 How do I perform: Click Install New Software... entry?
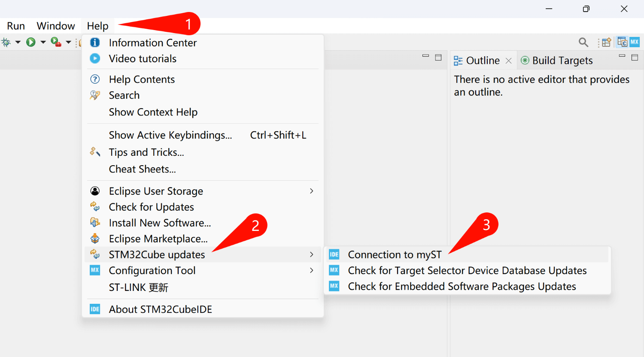(x=160, y=223)
